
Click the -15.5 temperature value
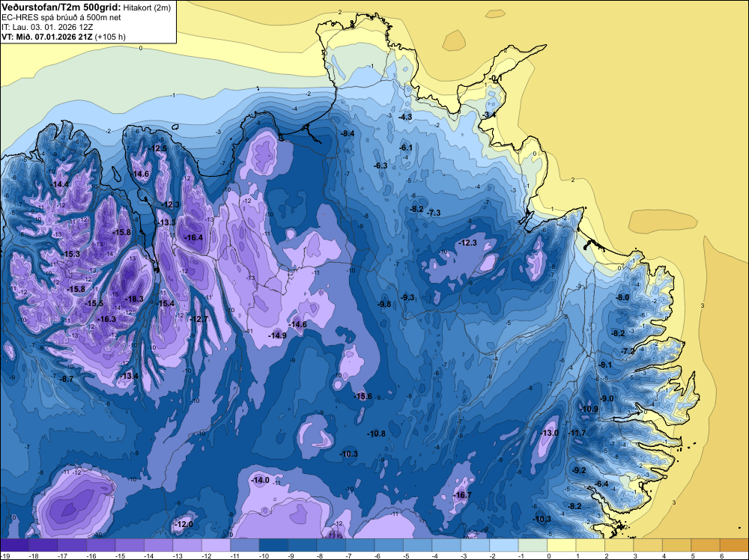pyautogui.click(x=94, y=303)
